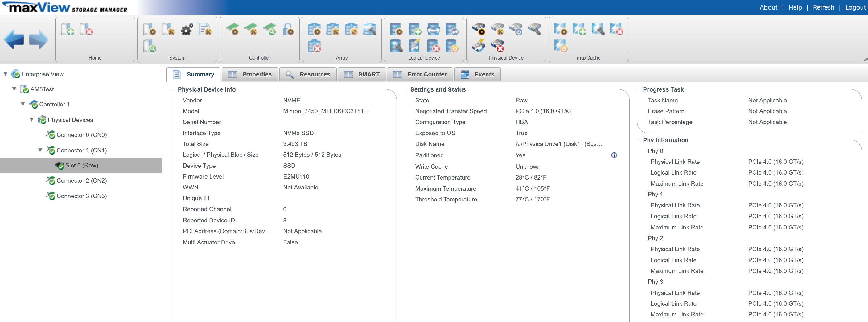Collapse the Connector 1 (CN1) node

tap(40, 150)
